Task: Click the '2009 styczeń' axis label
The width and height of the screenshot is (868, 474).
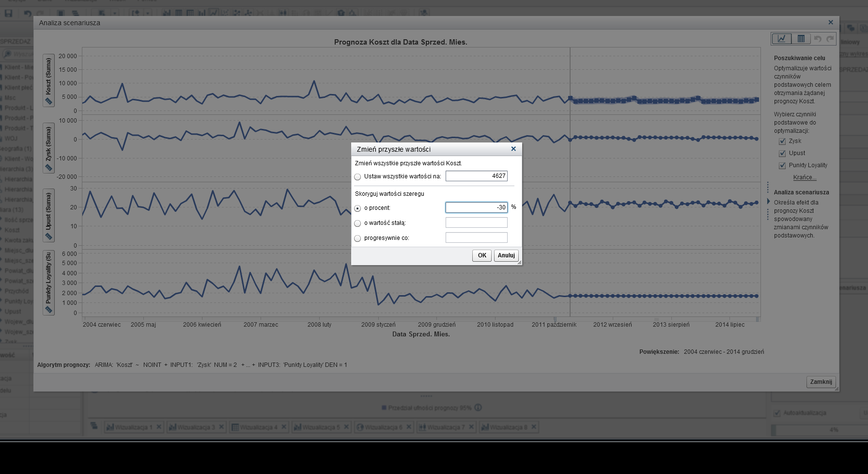Action: pos(378,325)
